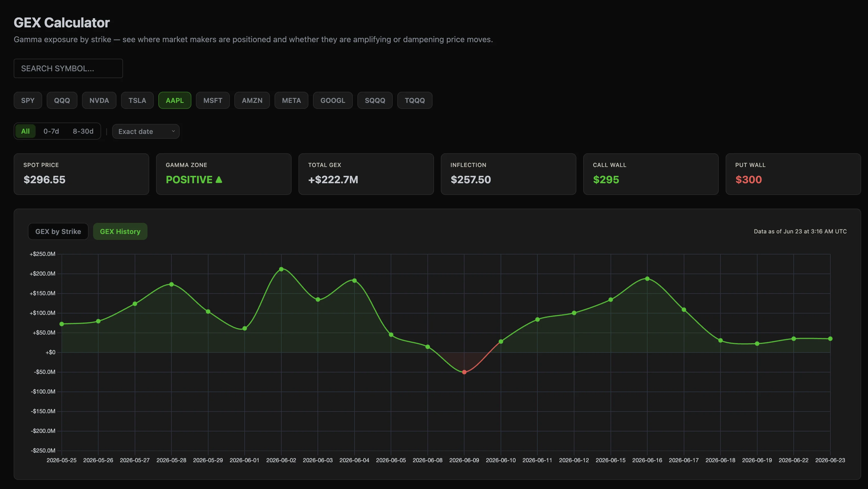Click the INFLECTION $257.50 value
Viewport: 868px width, 489px height.
[471, 180]
